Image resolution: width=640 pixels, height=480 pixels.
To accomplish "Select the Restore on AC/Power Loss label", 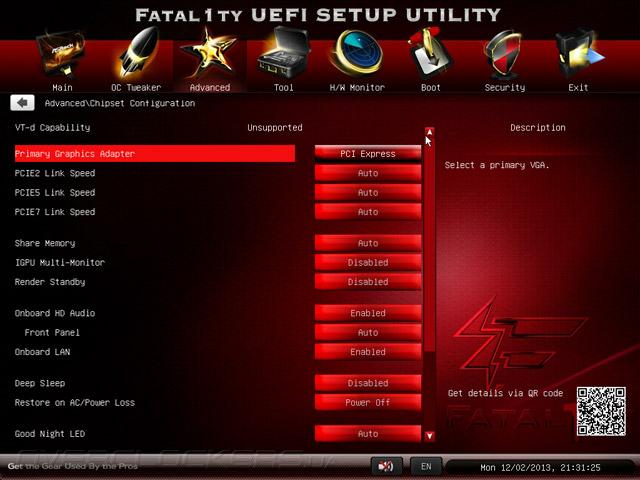I will 75,402.
